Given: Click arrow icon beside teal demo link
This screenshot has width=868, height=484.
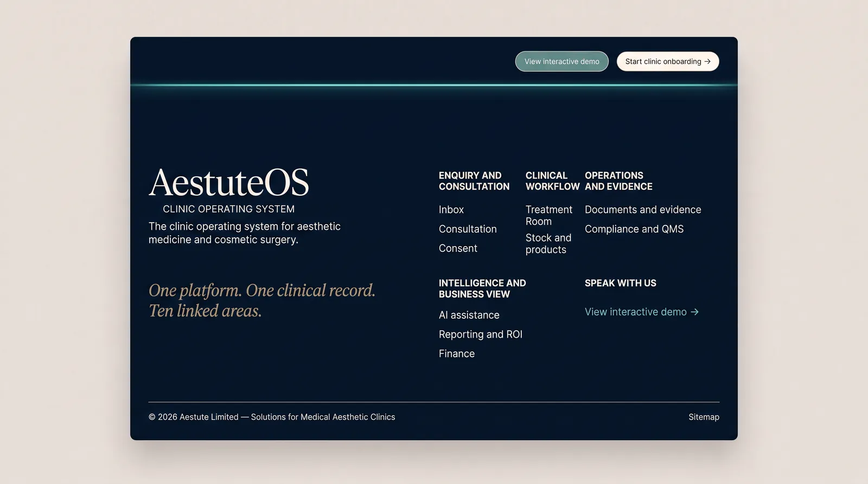Looking at the screenshot, I should tap(694, 312).
